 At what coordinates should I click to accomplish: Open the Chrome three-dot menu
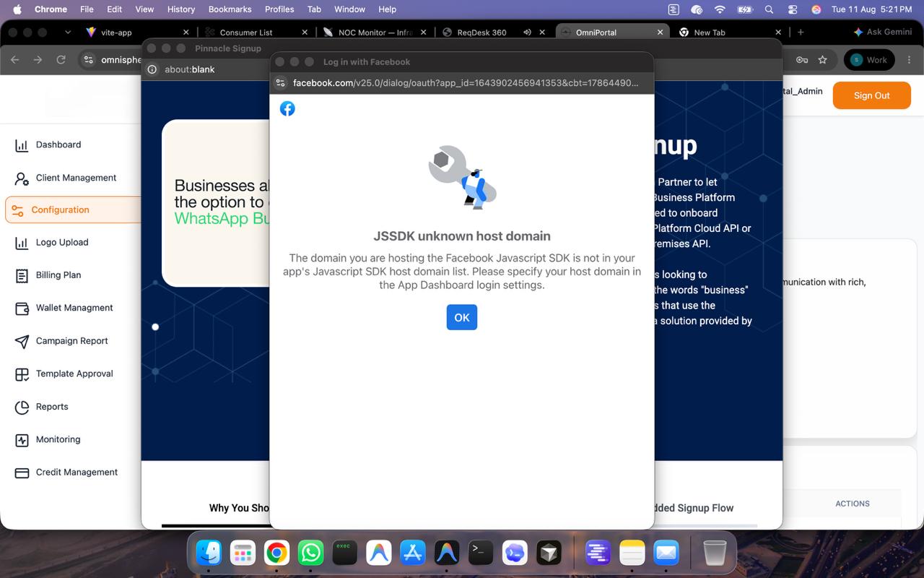pos(909,60)
